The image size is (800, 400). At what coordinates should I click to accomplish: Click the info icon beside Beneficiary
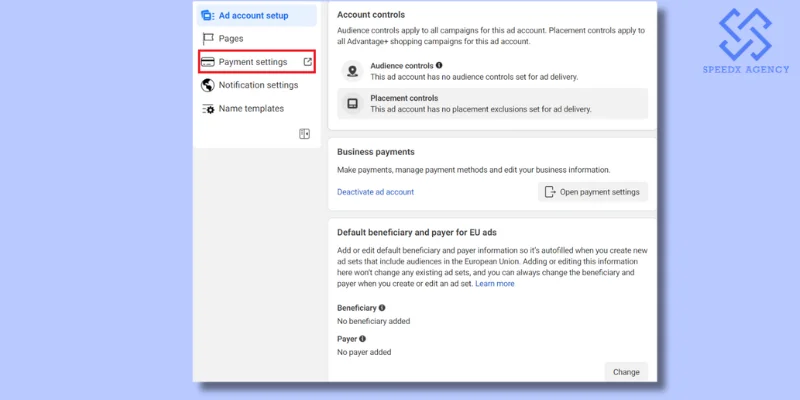(x=382, y=308)
